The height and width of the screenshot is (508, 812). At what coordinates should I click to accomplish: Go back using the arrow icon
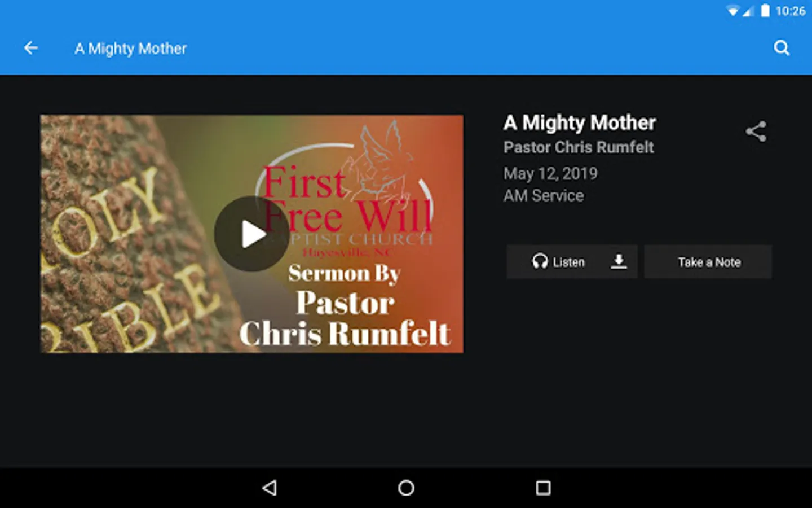coord(31,48)
